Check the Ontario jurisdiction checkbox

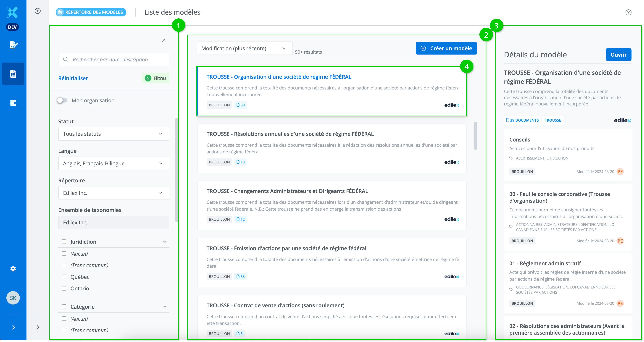[64, 288]
